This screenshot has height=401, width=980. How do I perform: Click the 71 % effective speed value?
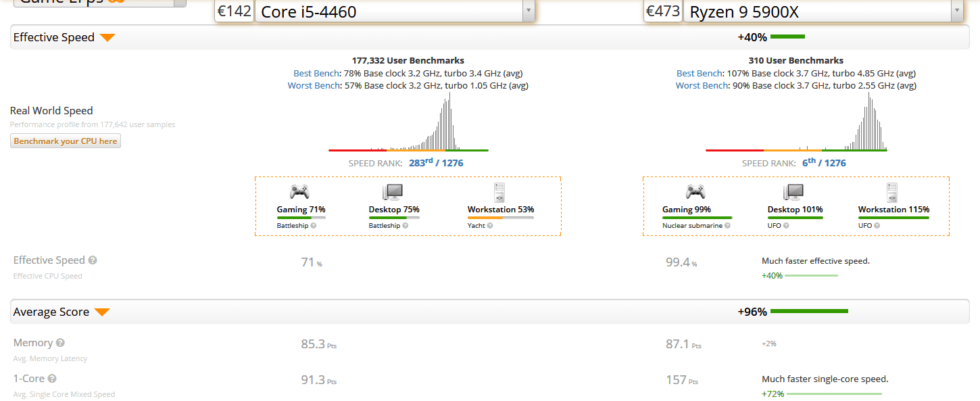coord(312,262)
